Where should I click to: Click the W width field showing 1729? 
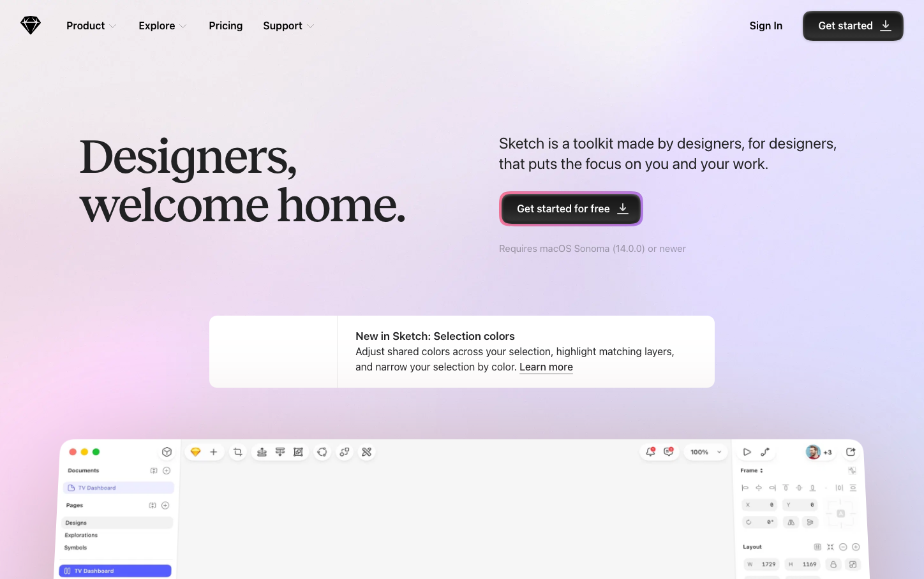pos(762,564)
